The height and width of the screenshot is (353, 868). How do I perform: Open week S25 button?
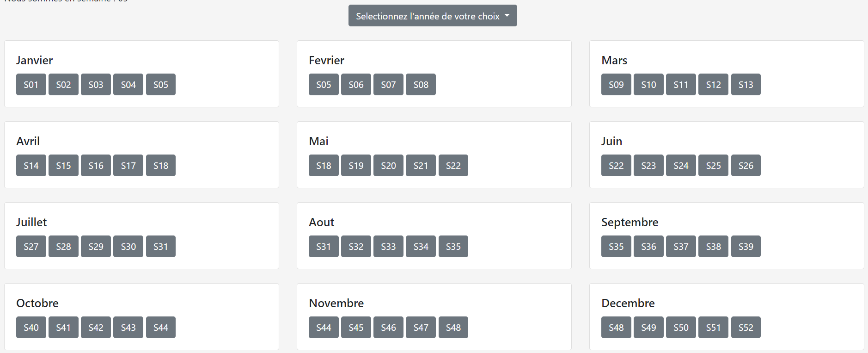click(713, 166)
